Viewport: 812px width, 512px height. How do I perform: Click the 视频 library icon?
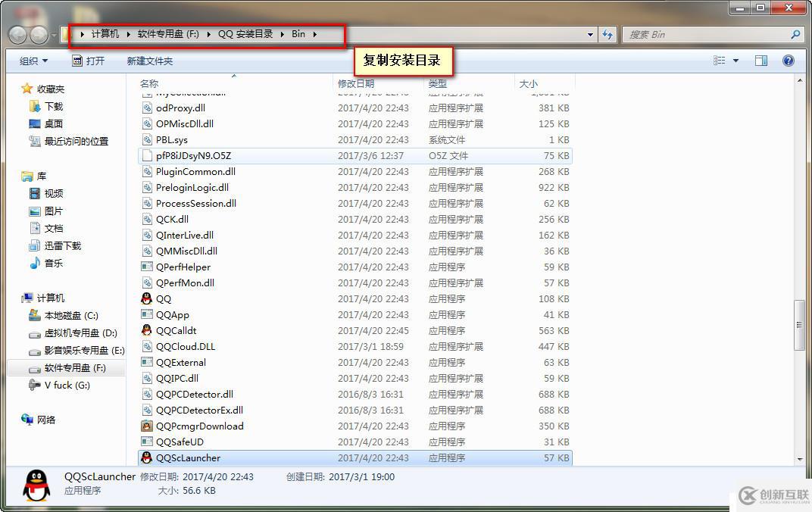coord(35,194)
